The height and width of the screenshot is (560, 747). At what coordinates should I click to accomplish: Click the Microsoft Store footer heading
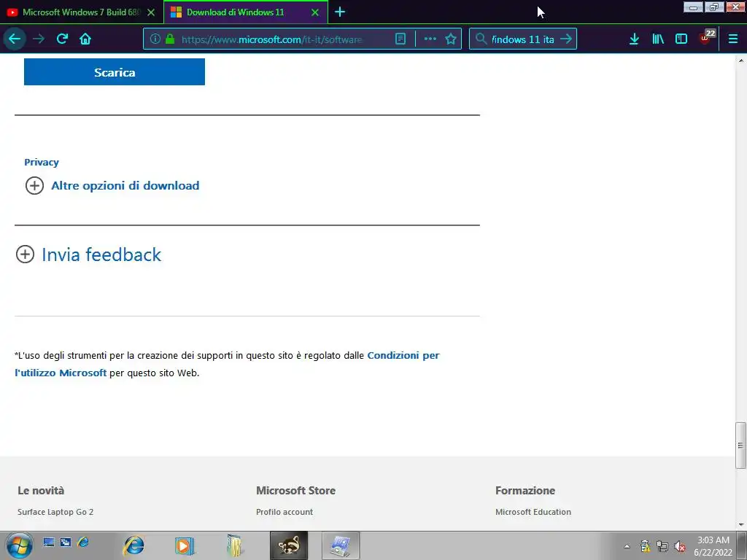pos(296,491)
